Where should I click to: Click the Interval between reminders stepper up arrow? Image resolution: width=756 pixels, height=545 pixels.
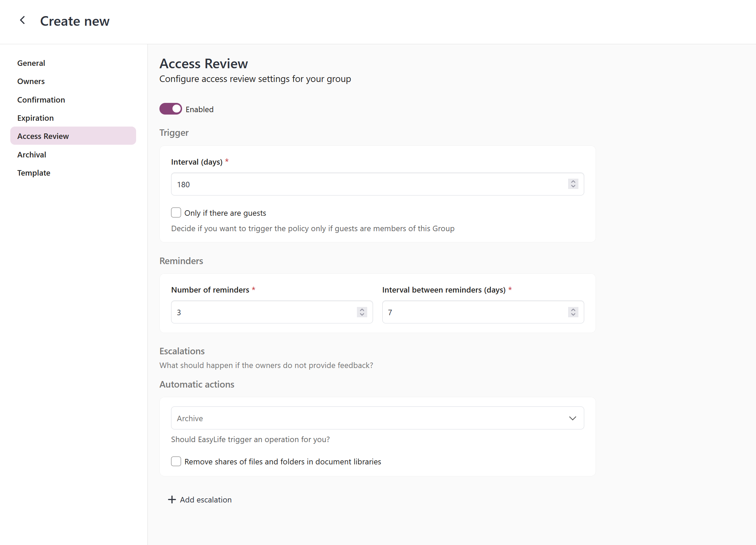click(x=573, y=310)
